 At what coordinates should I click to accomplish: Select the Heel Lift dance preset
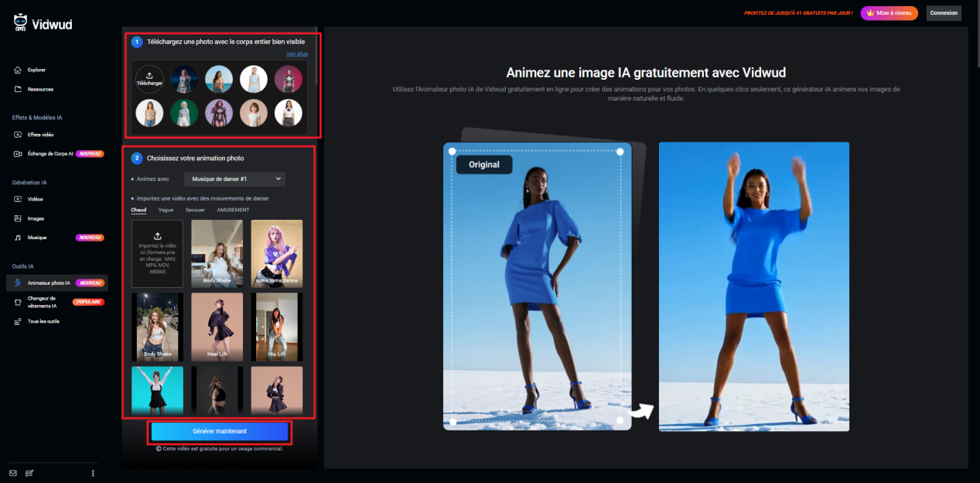[x=217, y=327]
